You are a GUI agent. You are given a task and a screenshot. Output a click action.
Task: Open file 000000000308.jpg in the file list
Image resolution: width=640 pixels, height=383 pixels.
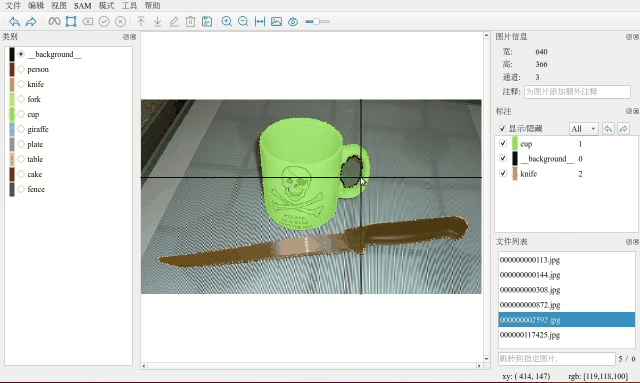click(567, 290)
